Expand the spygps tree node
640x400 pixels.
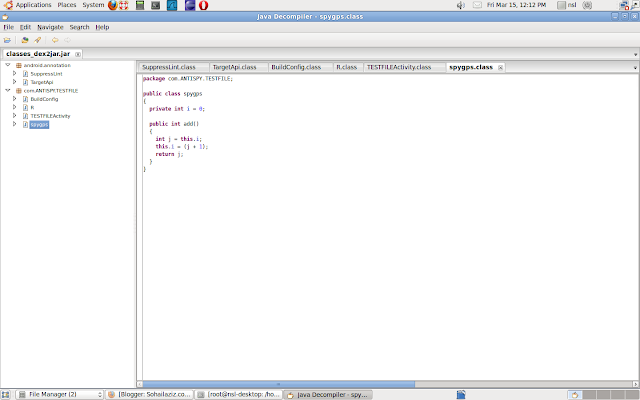coord(15,124)
